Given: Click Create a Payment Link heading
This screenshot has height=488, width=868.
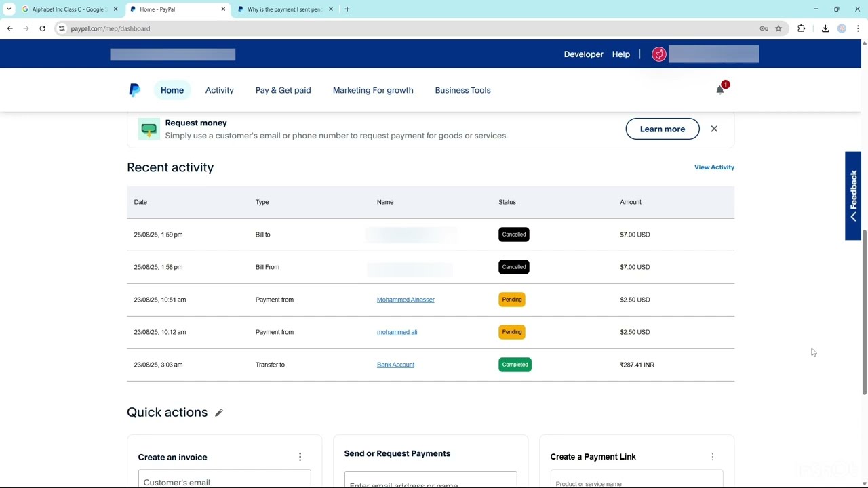Looking at the screenshot, I should point(593,457).
